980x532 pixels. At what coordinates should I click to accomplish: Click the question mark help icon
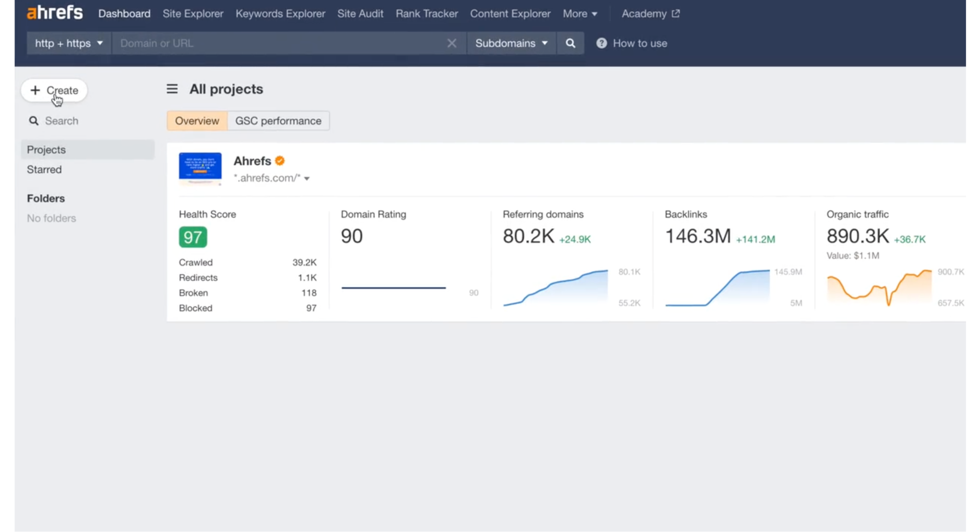point(601,43)
